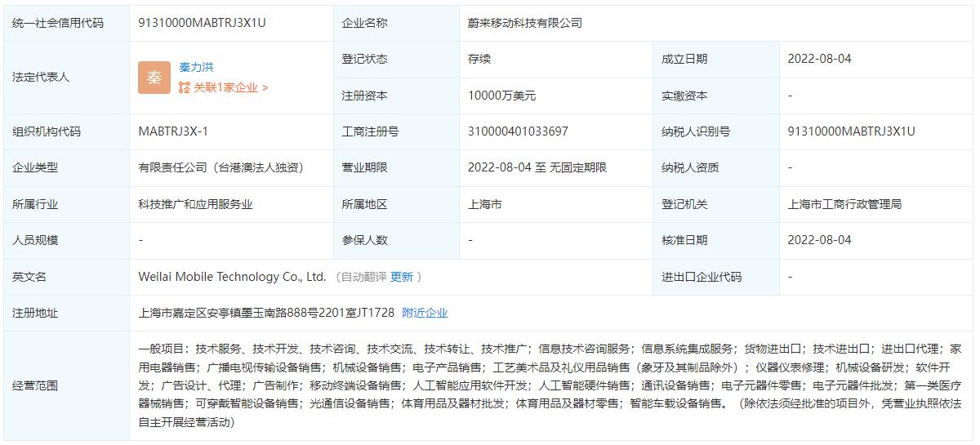Select registered capital 10000万美元
The height and width of the screenshot is (445, 980).
pyautogui.click(x=501, y=96)
